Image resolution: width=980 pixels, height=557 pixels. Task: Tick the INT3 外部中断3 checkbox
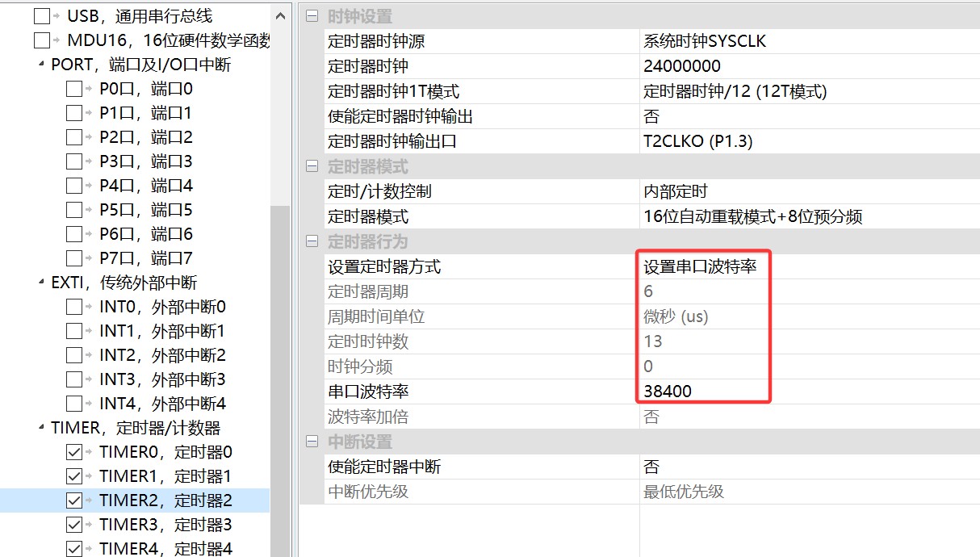pyautogui.click(x=74, y=379)
